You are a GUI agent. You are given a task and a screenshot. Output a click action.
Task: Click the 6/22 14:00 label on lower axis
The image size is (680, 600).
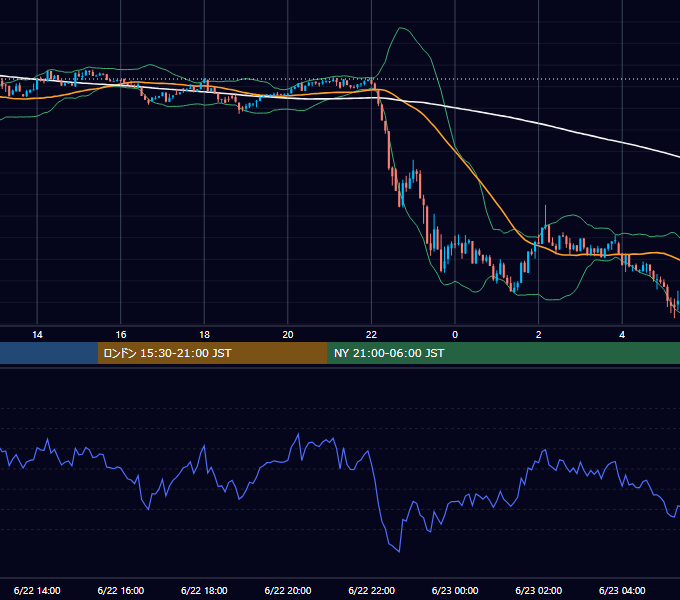click(37, 590)
